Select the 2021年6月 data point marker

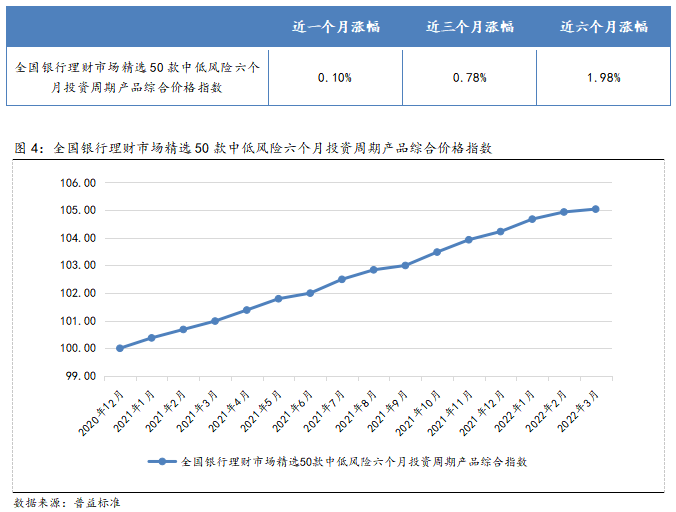(x=310, y=293)
